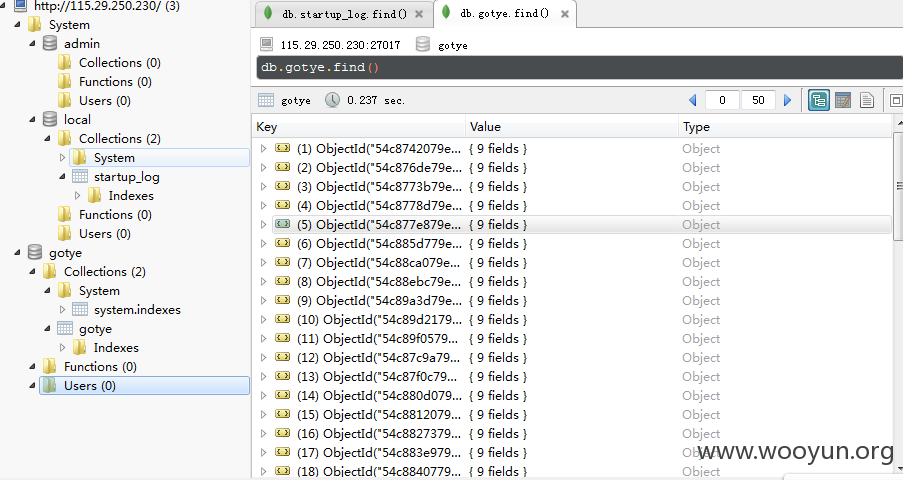The image size is (903, 480).
Task: Click the Value column header
Action: 572,127
